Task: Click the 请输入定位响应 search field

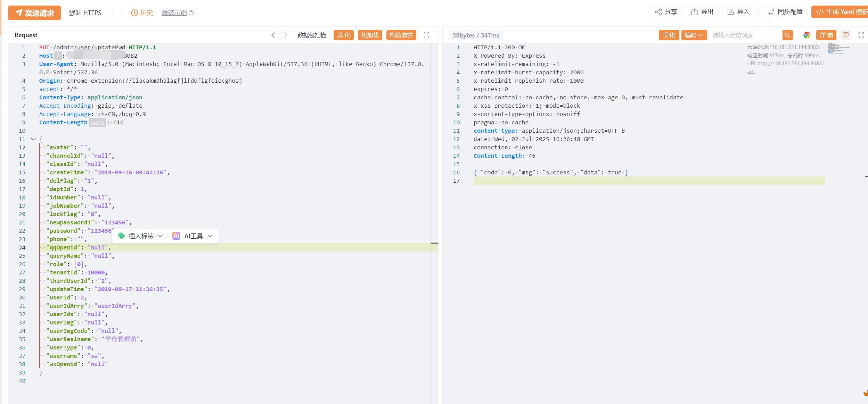Action: [746, 35]
